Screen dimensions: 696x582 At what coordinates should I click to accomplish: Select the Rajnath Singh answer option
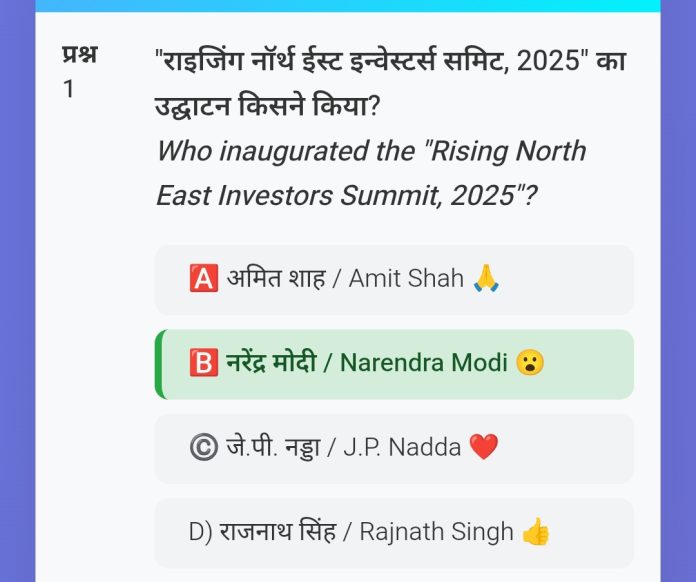point(393,532)
